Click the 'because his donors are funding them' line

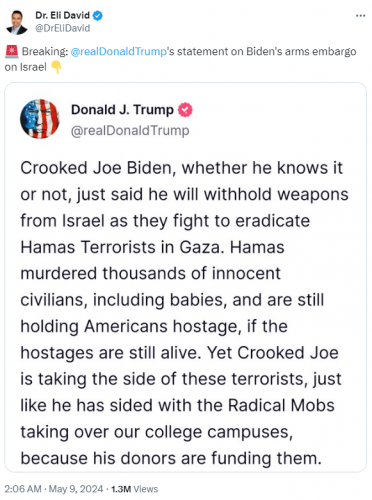point(171,458)
